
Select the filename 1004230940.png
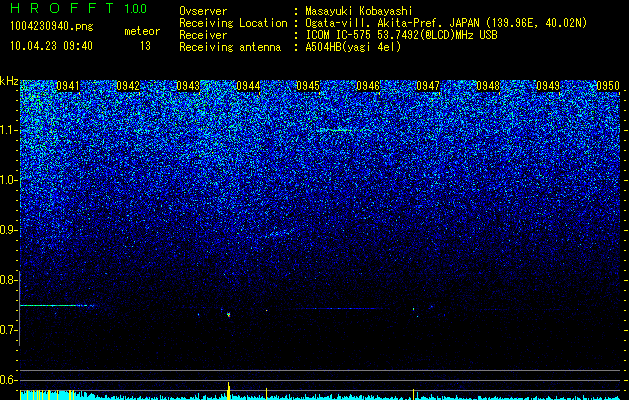52,26
